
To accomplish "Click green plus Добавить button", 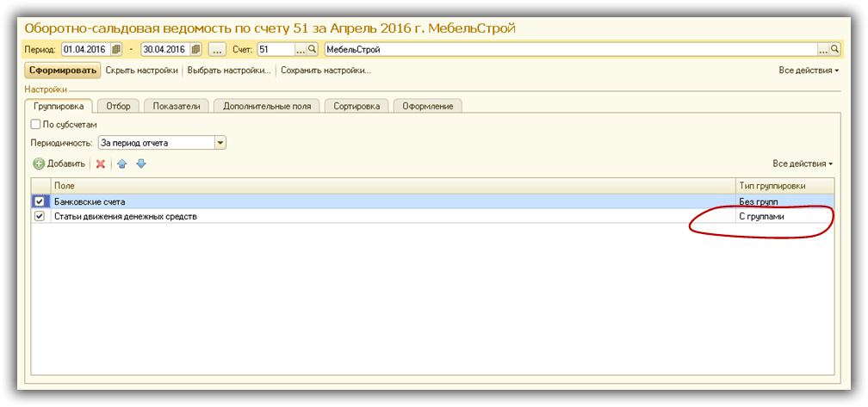I will point(59,163).
